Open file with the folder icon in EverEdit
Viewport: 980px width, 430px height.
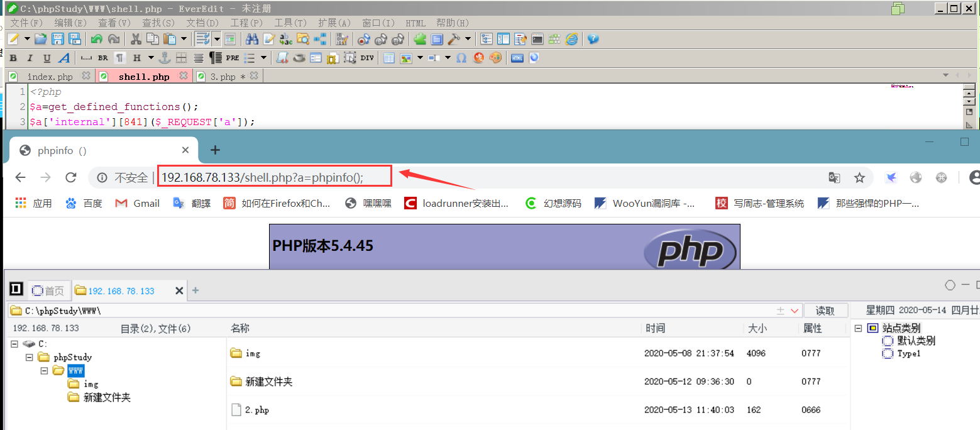point(41,39)
